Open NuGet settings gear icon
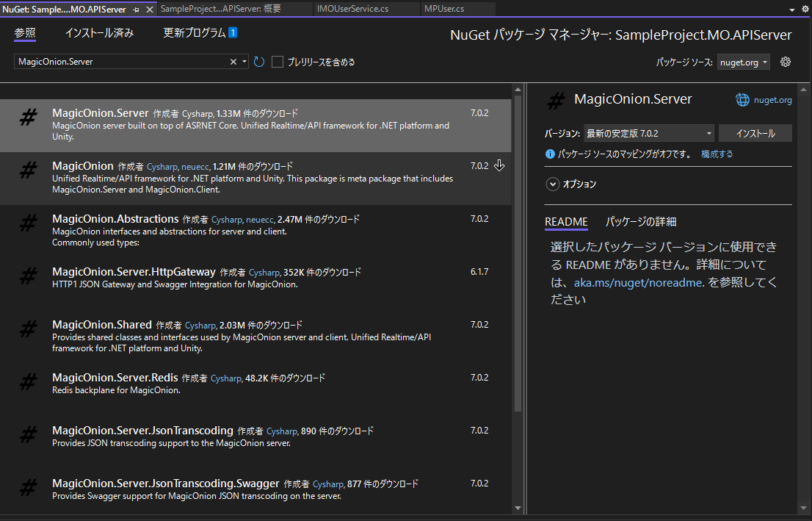This screenshot has height=521, width=812. tap(786, 62)
